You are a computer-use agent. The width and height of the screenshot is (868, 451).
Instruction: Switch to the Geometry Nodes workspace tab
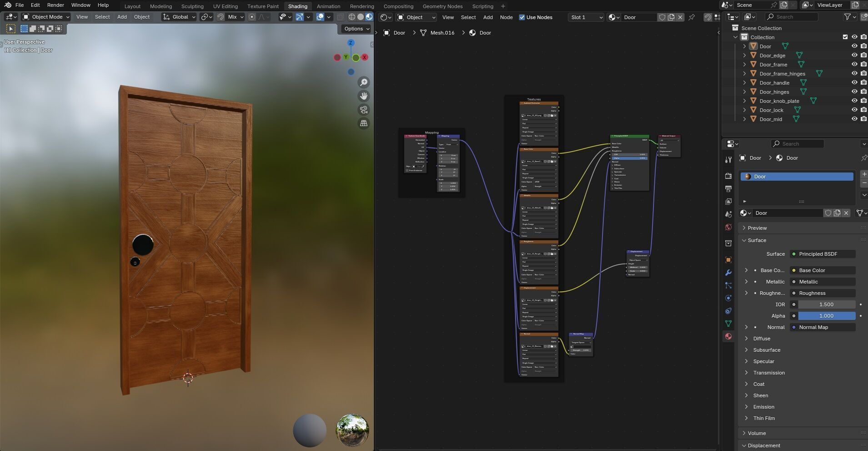(442, 6)
